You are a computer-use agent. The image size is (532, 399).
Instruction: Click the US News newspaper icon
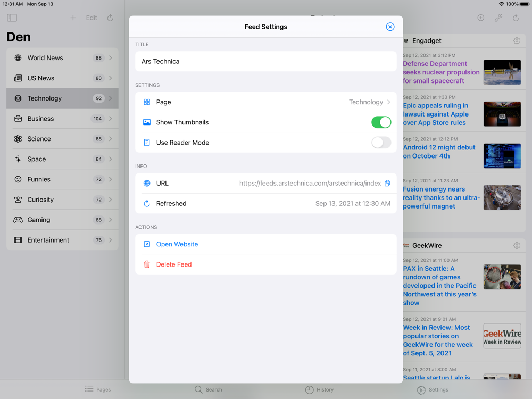click(x=18, y=78)
